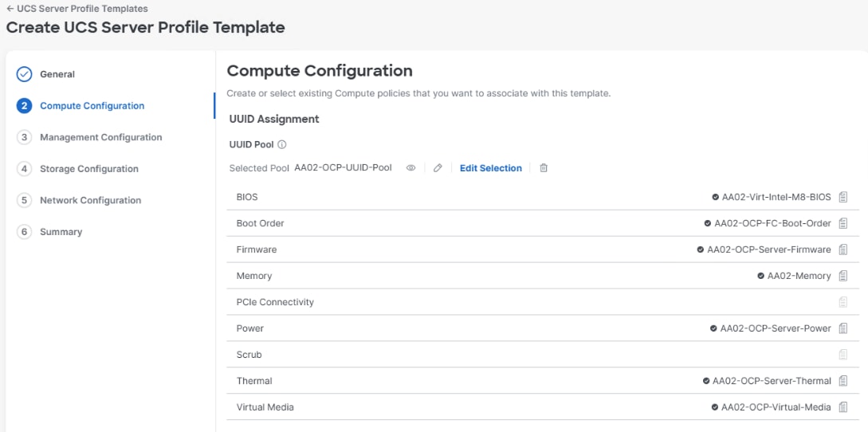The height and width of the screenshot is (432, 868).
Task: Click the AA02-OCP-UUID-Pool name text
Action: 344,168
